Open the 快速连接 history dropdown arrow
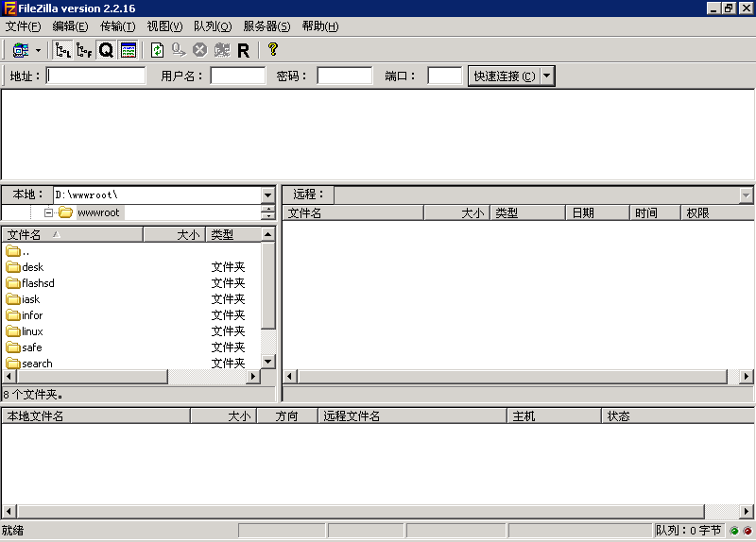The height and width of the screenshot is (542, 756). pos(547,76)
